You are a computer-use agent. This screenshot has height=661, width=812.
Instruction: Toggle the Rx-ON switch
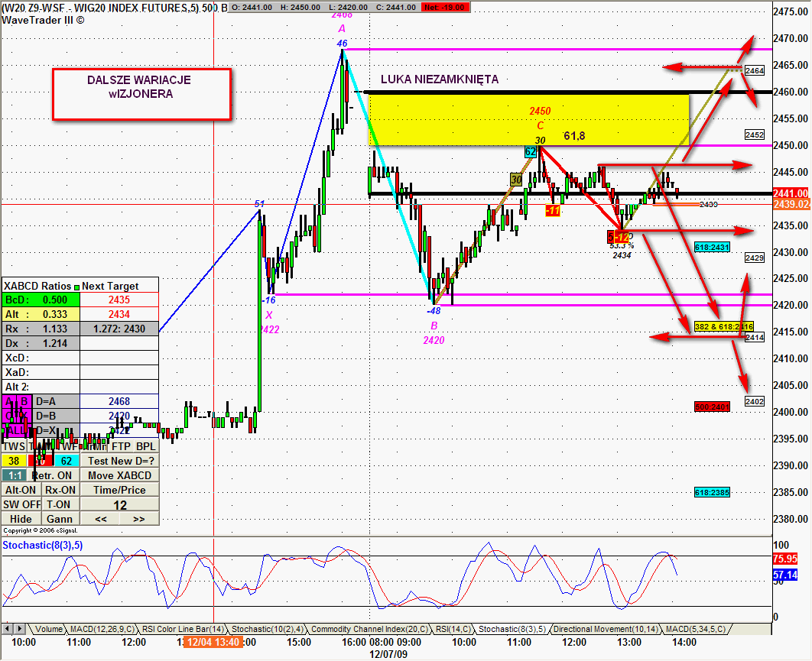coord(60,490)
